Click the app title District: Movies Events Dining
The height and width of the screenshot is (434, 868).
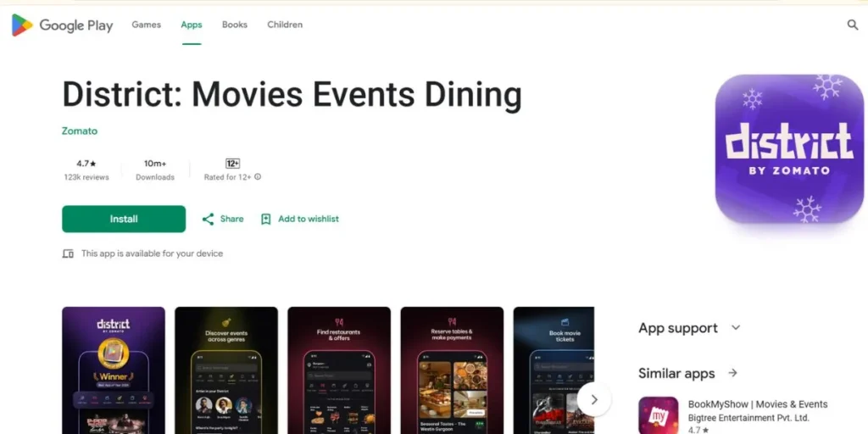pyautogui.click(x=292, y=94)
